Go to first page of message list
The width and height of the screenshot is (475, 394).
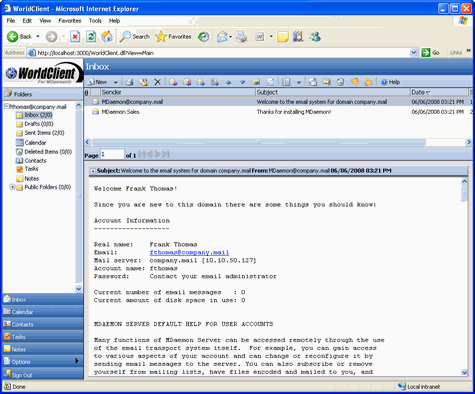(x=142, y=154)
